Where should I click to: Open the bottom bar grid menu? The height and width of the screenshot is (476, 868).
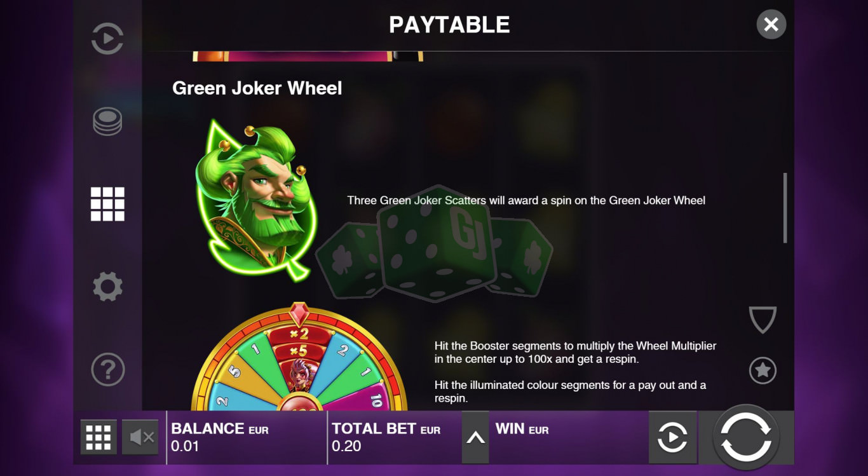tap(98, 437)
